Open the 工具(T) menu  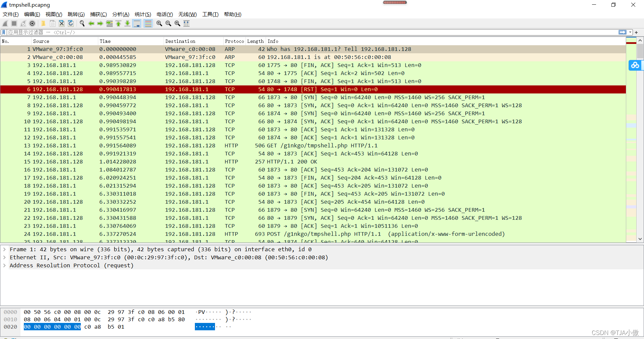[210, 14]
